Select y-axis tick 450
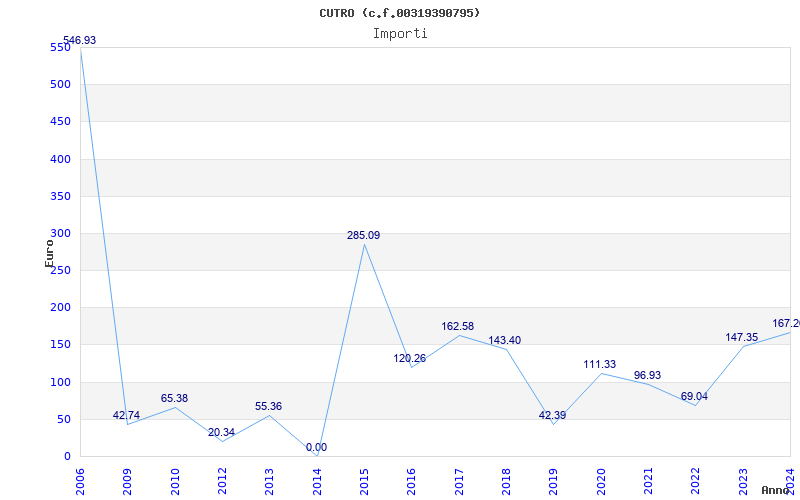The image size is (800, 500). 60,122
